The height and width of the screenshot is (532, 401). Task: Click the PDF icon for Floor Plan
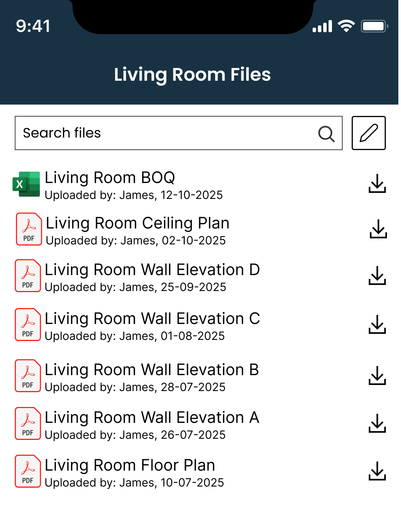(x=28, y=471)
